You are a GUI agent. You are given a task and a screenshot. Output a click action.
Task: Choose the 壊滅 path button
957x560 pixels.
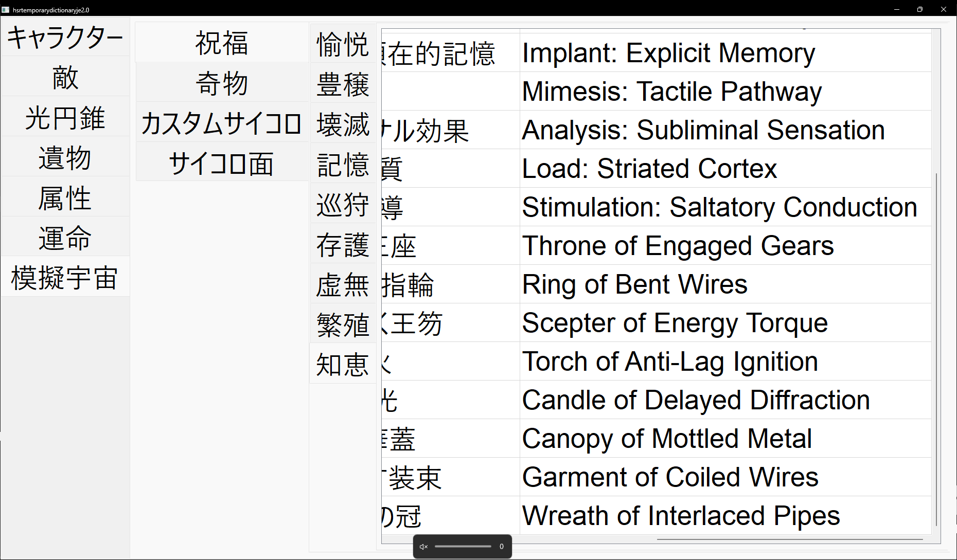pos(343,124)
